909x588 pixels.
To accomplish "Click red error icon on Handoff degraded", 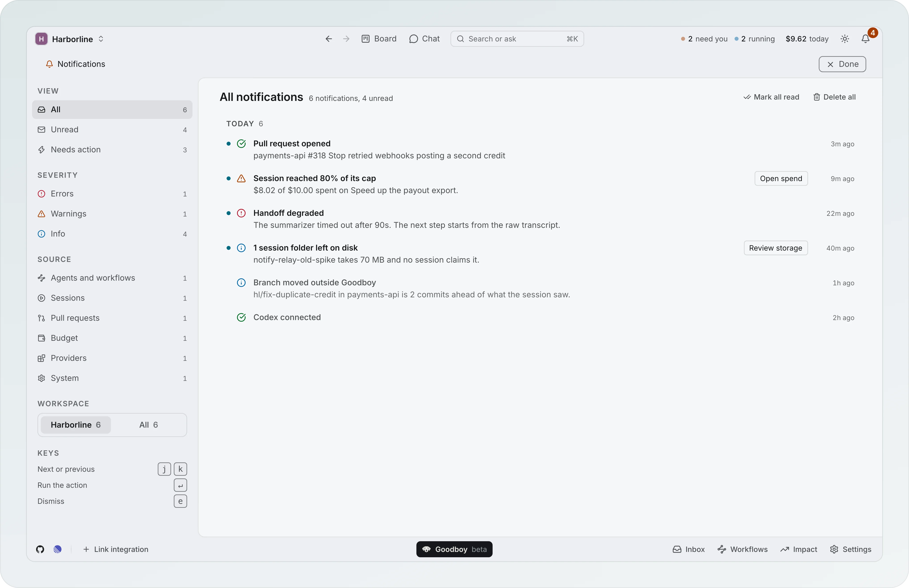I will tap(241, 213).
